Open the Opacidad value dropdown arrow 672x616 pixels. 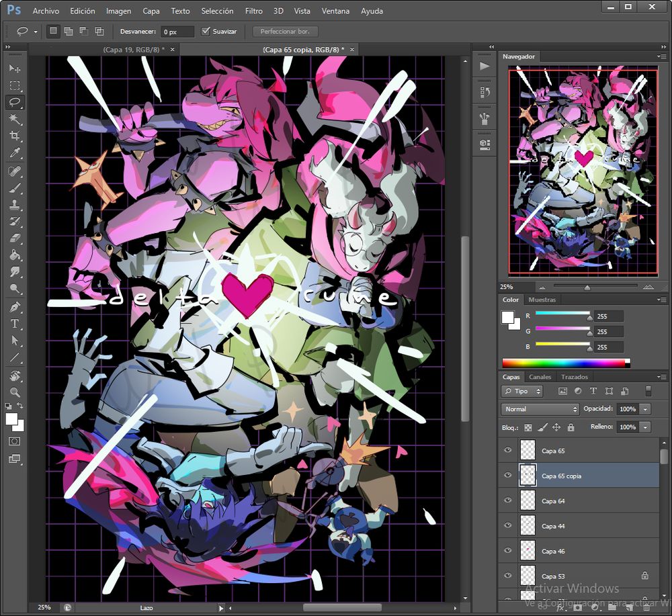point(645,409)
